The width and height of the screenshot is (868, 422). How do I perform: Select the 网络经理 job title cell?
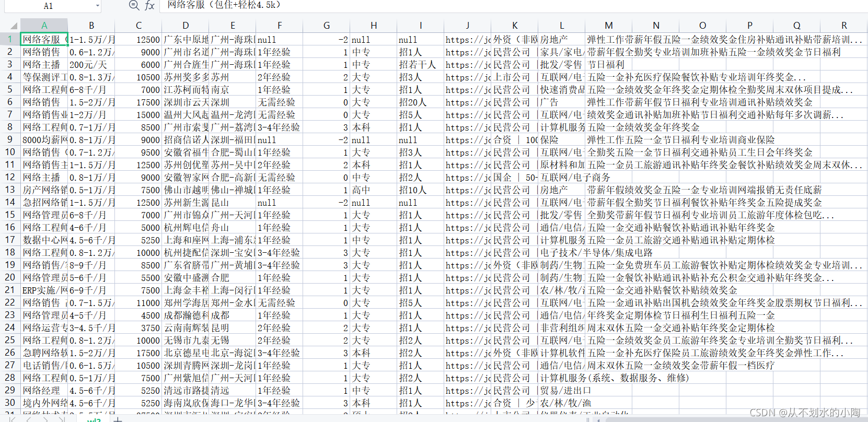click(44, 390)
